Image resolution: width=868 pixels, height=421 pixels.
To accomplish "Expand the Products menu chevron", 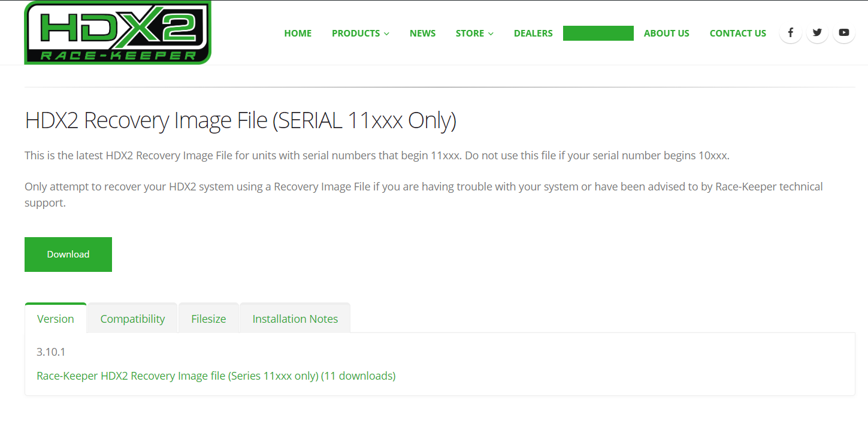I will [386, 34].
